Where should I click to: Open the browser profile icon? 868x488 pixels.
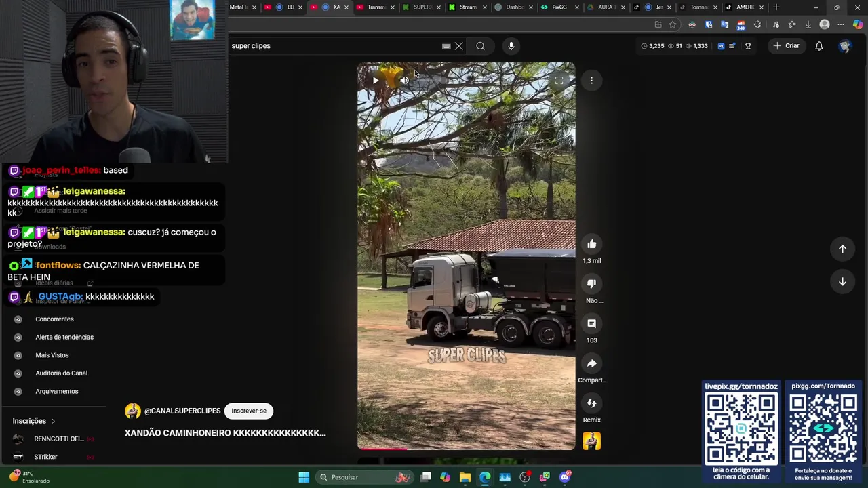tap(825, 24)
